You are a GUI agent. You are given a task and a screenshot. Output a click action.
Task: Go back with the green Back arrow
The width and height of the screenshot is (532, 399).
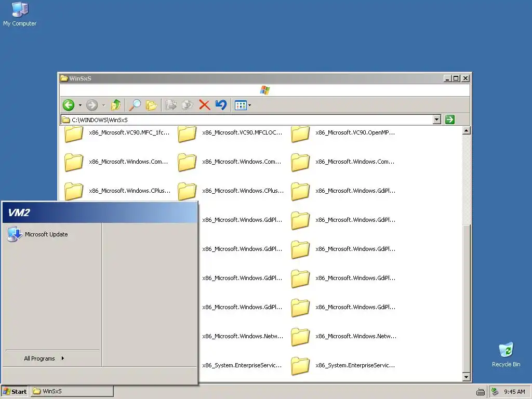tap(69, 105)
